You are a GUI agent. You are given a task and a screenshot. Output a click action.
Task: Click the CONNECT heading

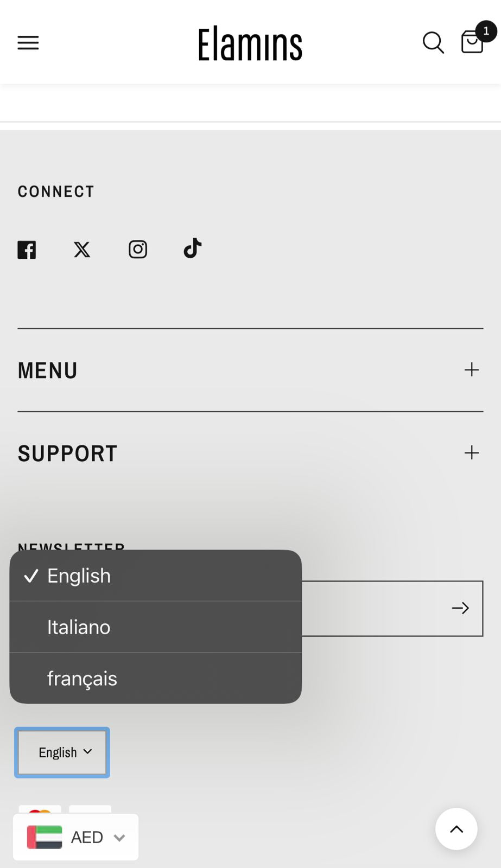[x=56, y=191]
